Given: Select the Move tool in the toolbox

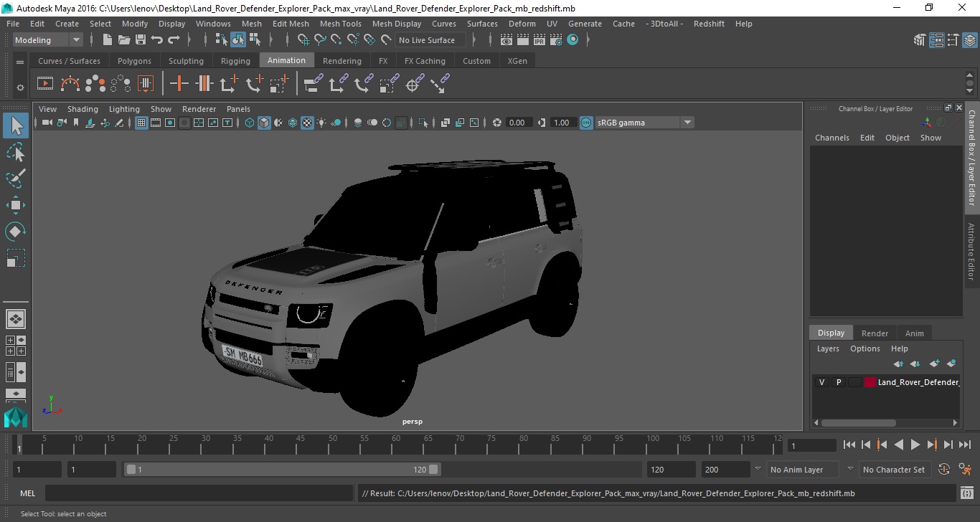Looking at the screenshot, I should point(16,205).
